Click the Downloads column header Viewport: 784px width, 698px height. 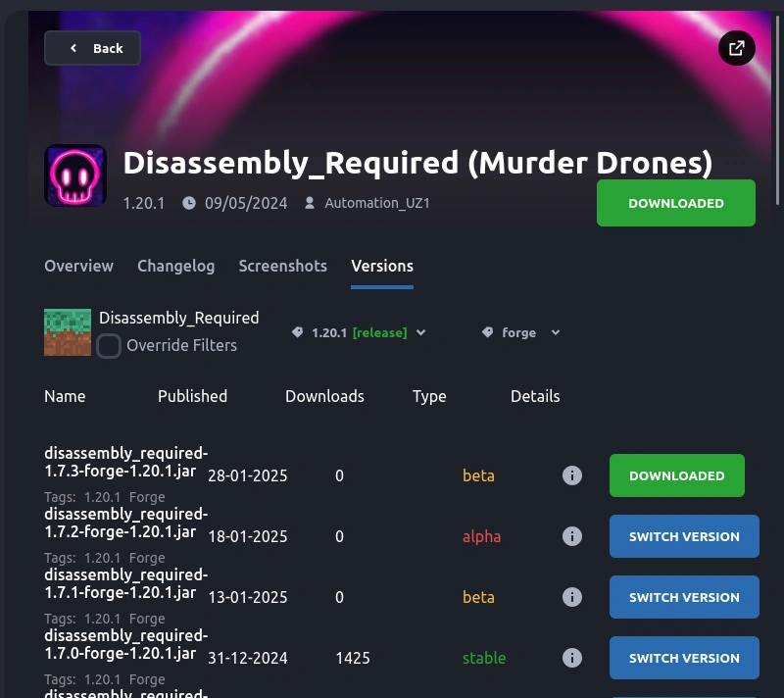pos(324,396)
